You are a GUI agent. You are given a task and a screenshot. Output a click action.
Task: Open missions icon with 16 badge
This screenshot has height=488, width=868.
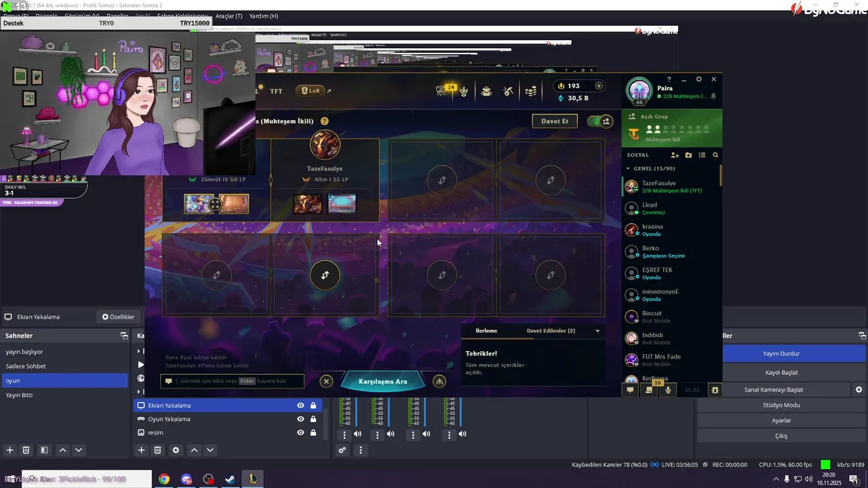[650, 390]
